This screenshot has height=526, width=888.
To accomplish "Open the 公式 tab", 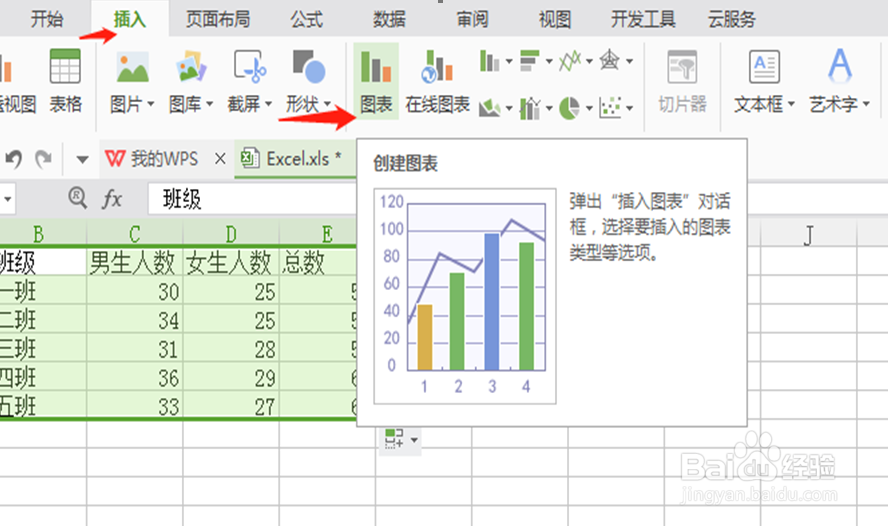I will point(306,19).
